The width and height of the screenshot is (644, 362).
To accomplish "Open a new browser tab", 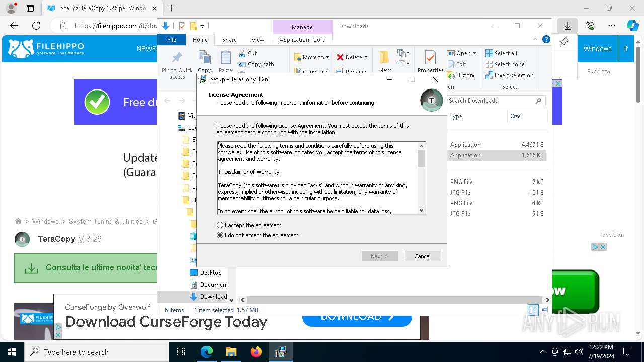I will point(172,8).
